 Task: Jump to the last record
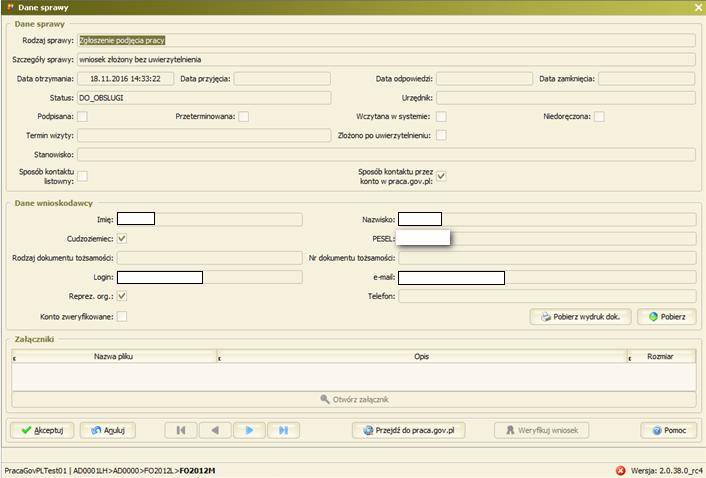[x=283, y=430]
